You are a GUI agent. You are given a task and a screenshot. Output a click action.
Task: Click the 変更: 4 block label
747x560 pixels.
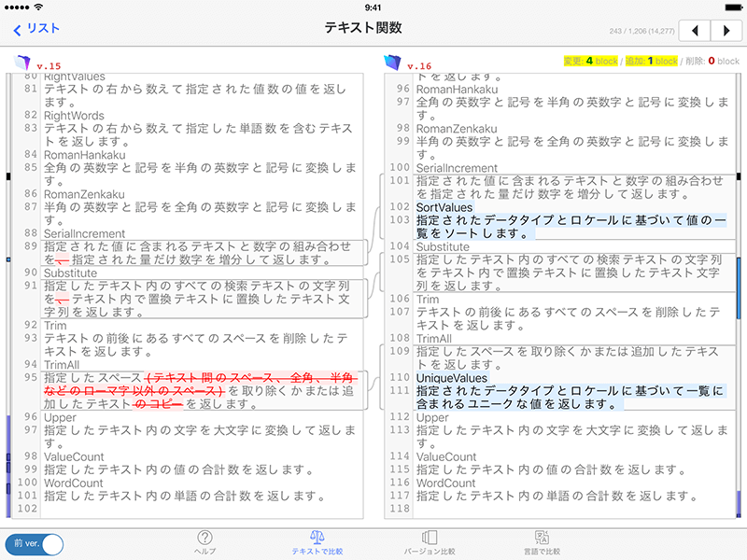pos(590,62)
